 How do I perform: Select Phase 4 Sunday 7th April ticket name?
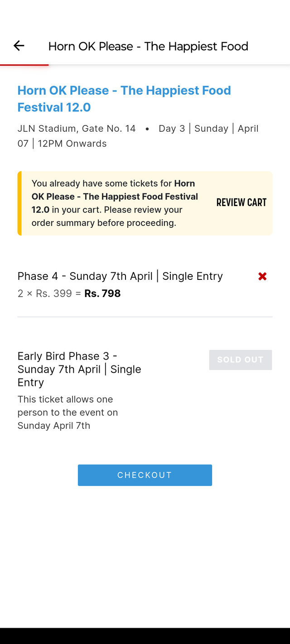tap(120, 276)
